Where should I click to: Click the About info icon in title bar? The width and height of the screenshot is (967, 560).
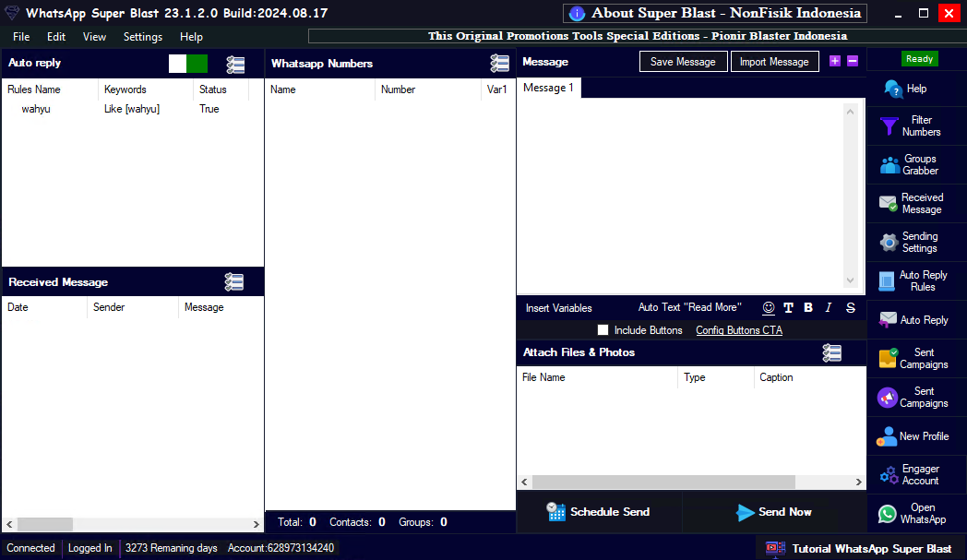(577, 14)
